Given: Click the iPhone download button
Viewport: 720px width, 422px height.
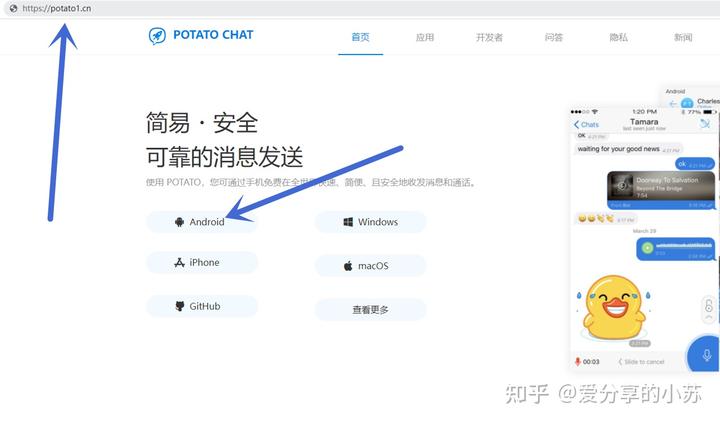Looking at the screenshot, I should click(202, 263).
